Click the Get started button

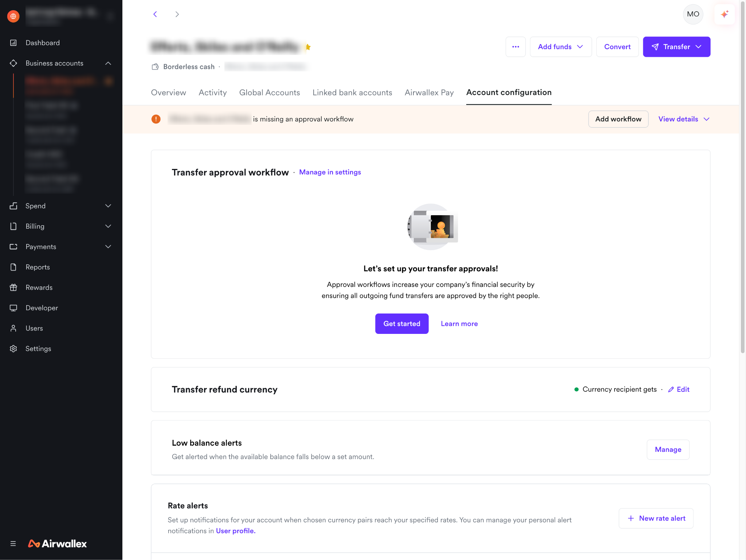click(x=402, y=324)
